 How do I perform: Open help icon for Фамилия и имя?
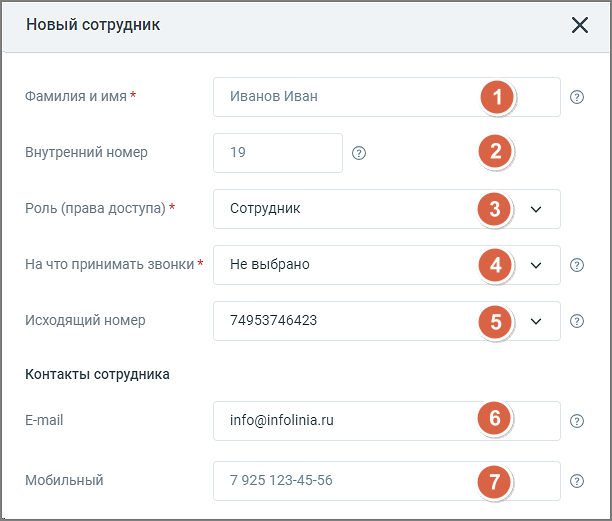577,97
